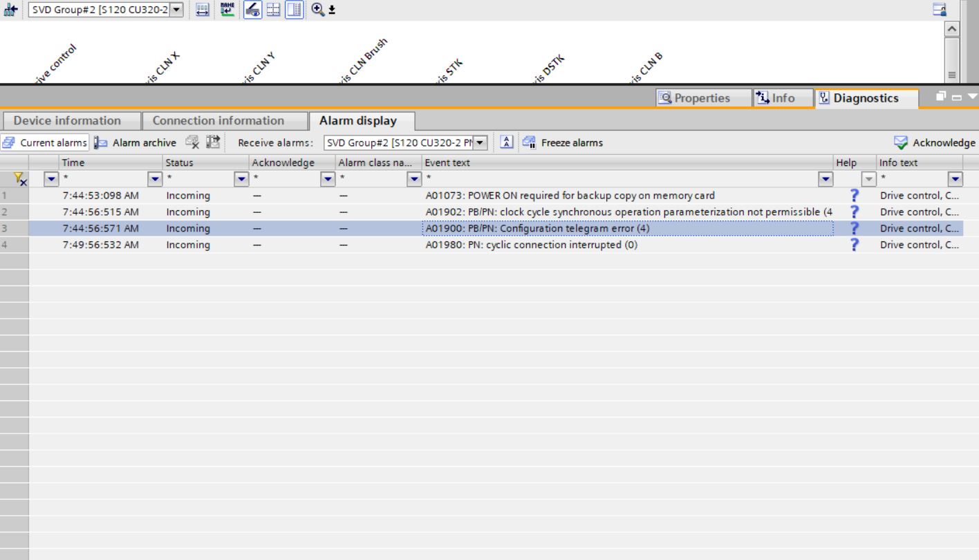Open the Status column filter dropdown

241,179
